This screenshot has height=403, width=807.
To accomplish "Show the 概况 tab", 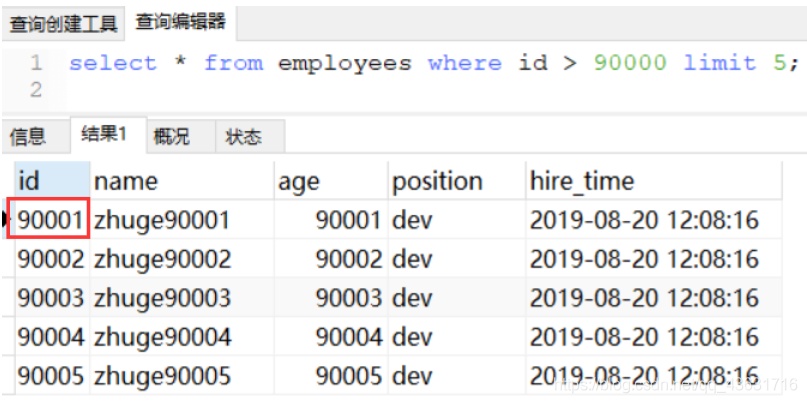I will pos(171,136).
